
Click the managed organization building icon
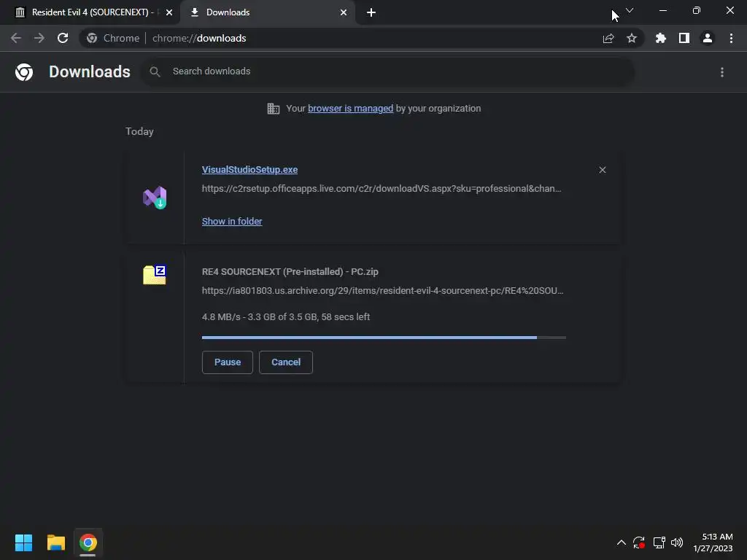click(x=274, y=109)
